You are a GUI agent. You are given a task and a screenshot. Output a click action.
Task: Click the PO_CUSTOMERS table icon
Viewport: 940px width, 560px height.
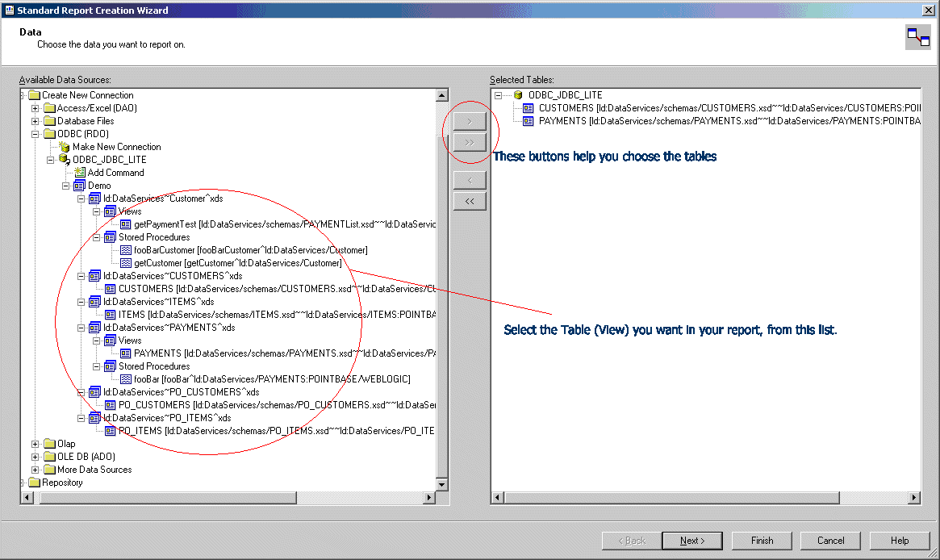pyautogui.click(x=111, y=405)
